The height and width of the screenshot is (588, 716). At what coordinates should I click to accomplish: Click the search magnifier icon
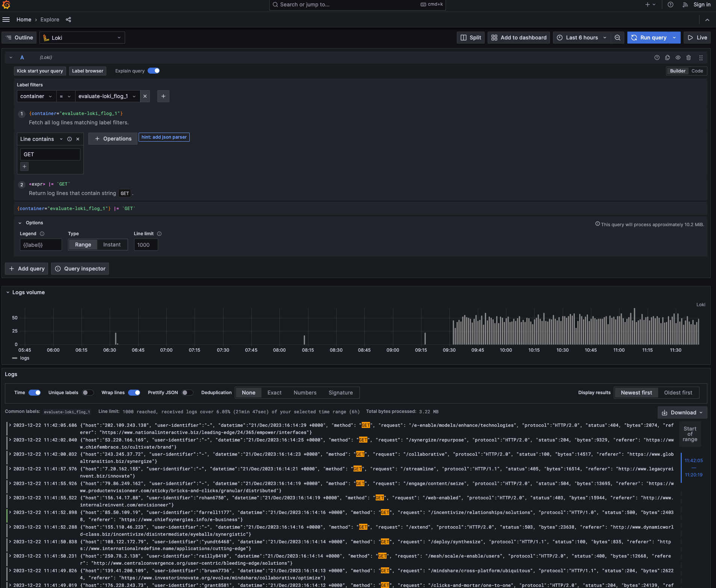pyautogui.click(x=275, y=5)
